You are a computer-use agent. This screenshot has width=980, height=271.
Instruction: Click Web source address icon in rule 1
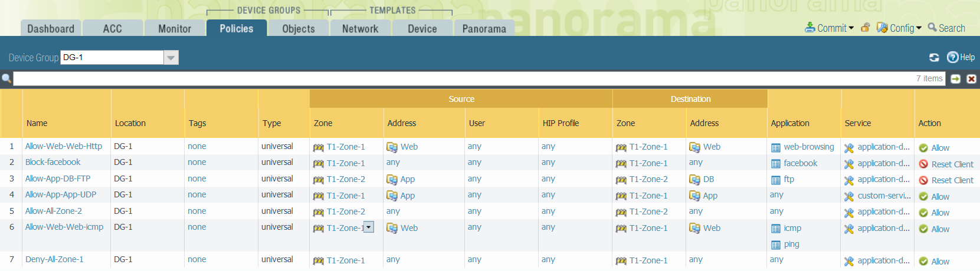(x=392, y=147)
